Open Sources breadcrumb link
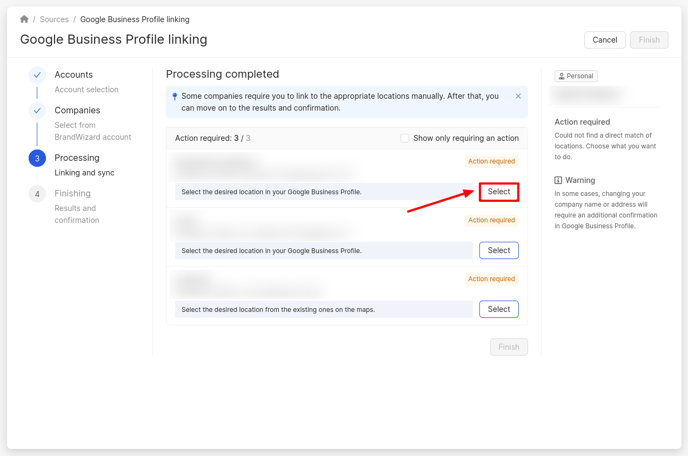Image resolution: width=688 pixels, height=456 pixels. 54,19
